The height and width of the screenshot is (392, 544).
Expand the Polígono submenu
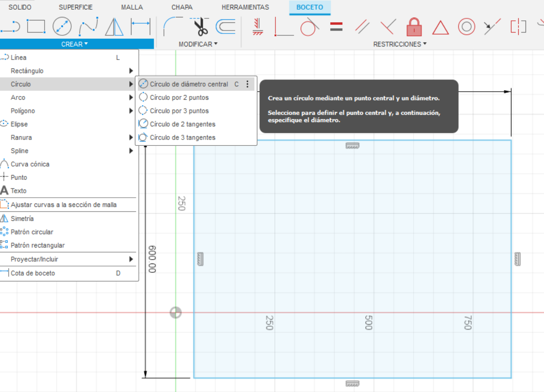click(x=69, y=111)
